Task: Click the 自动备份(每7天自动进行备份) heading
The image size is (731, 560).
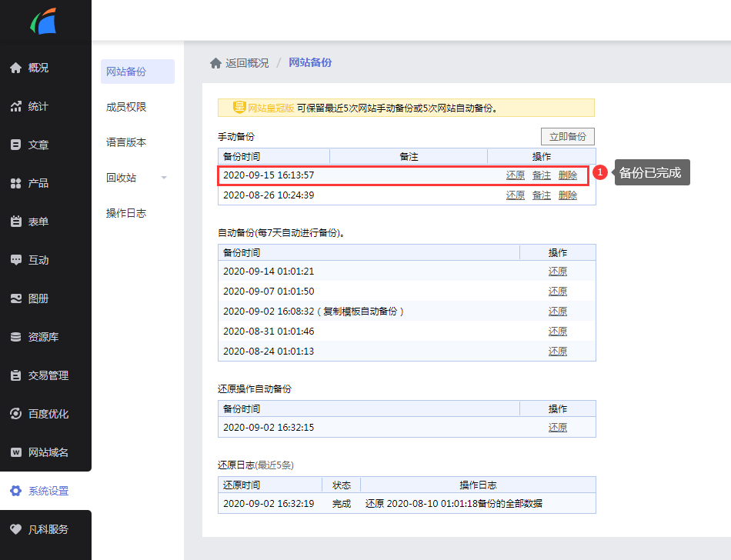Action: coord(282,233)
